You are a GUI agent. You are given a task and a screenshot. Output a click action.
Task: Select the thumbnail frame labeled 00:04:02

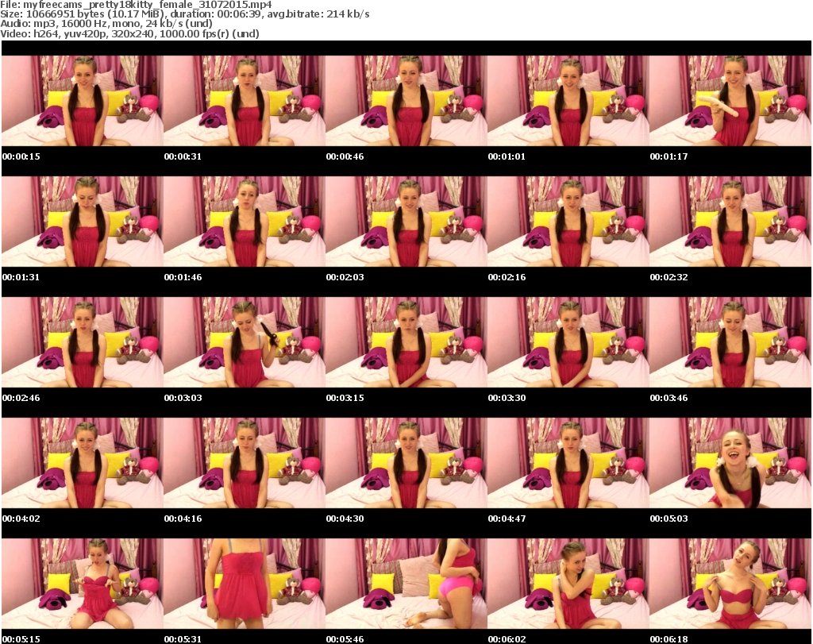click(x=83, y=463)
